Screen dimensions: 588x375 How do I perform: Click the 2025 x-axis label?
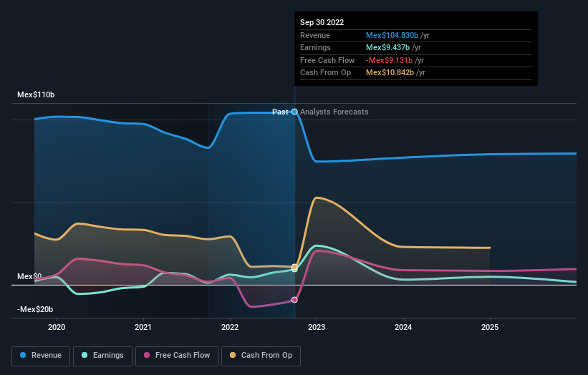click(490, 327)
